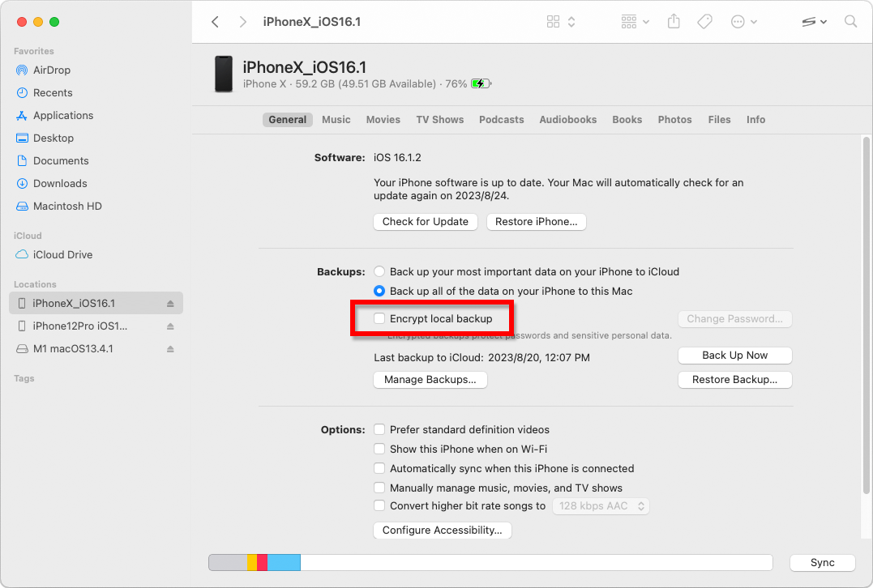Click the yellow segment of storage bar
The image size is (873, 588).
252,562
